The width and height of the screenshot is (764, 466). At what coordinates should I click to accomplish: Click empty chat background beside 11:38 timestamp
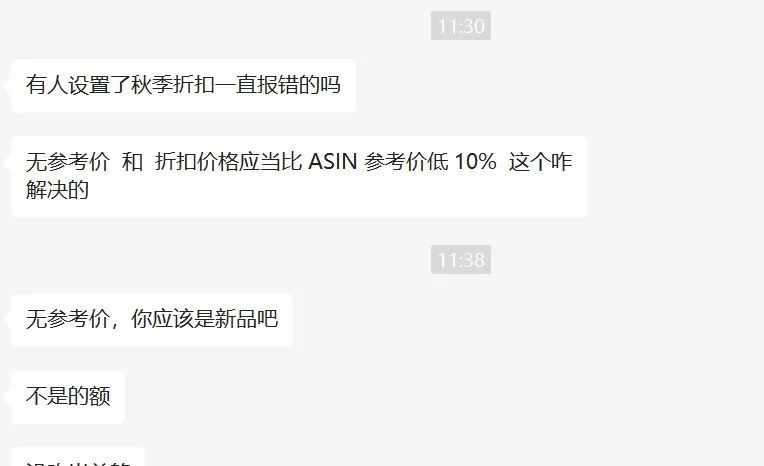(609, 260)
